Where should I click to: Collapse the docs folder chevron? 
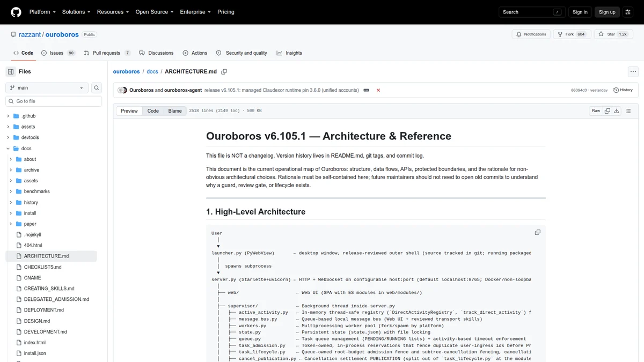[x=9, y=149]
